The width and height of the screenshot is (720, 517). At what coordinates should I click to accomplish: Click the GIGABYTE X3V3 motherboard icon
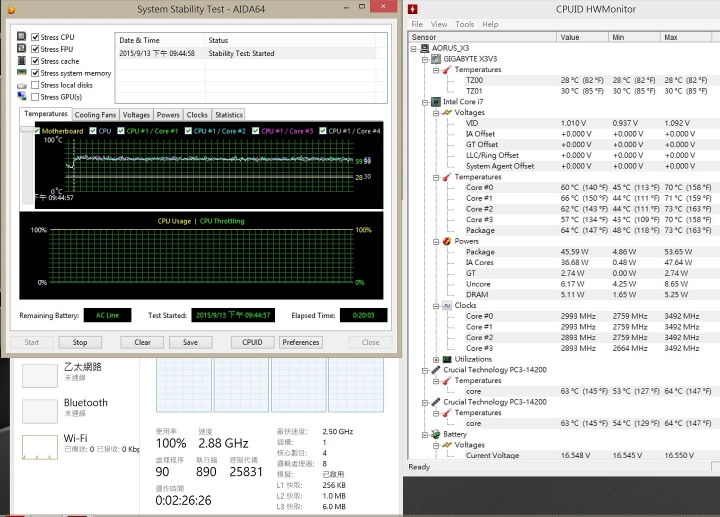[x=436, y=59]
